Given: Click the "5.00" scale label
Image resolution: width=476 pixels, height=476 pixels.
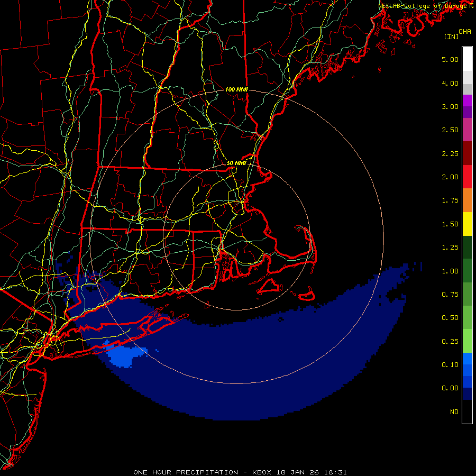Looking at the screenshot, I should (450, 59).
